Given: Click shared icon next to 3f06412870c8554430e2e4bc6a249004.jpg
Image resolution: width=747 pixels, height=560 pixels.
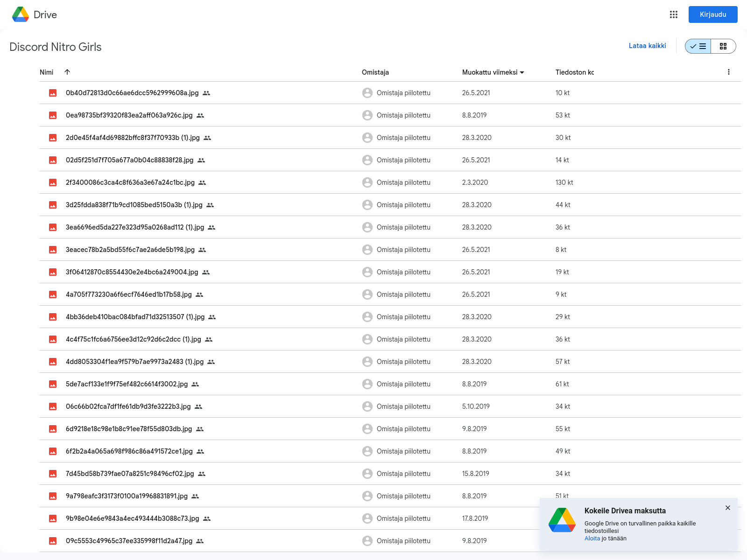Looking at the screenshot, I should tap(206, 272).
